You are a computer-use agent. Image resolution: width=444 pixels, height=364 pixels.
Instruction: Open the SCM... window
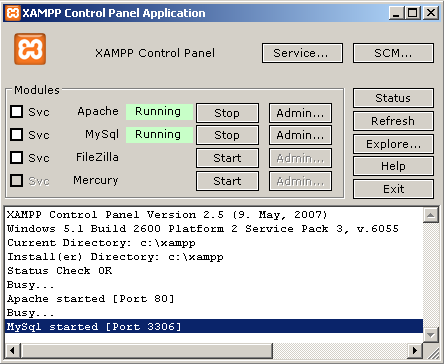click(393, 53)
